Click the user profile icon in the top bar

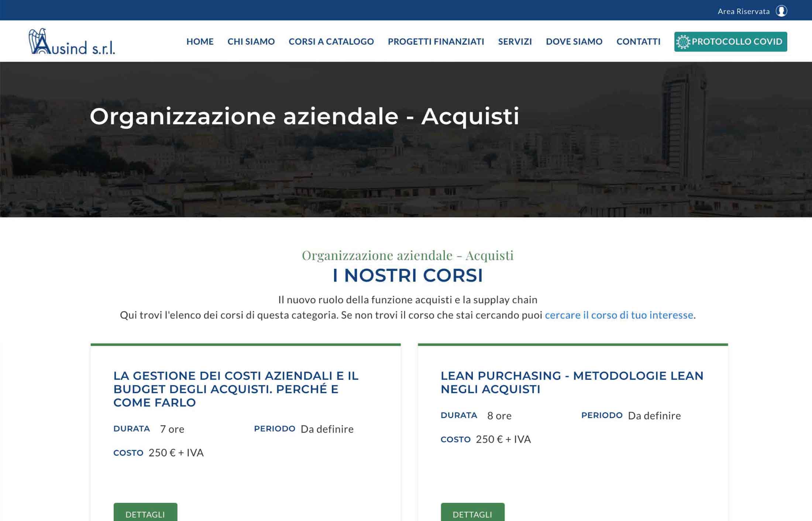(x=781, y=11)
